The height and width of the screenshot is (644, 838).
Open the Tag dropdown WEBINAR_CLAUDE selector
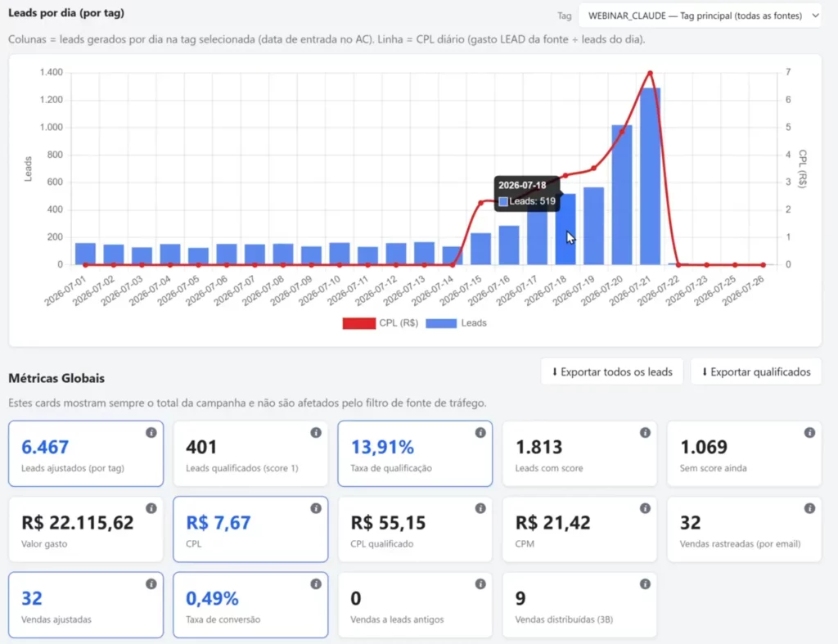tap(701, 16)
